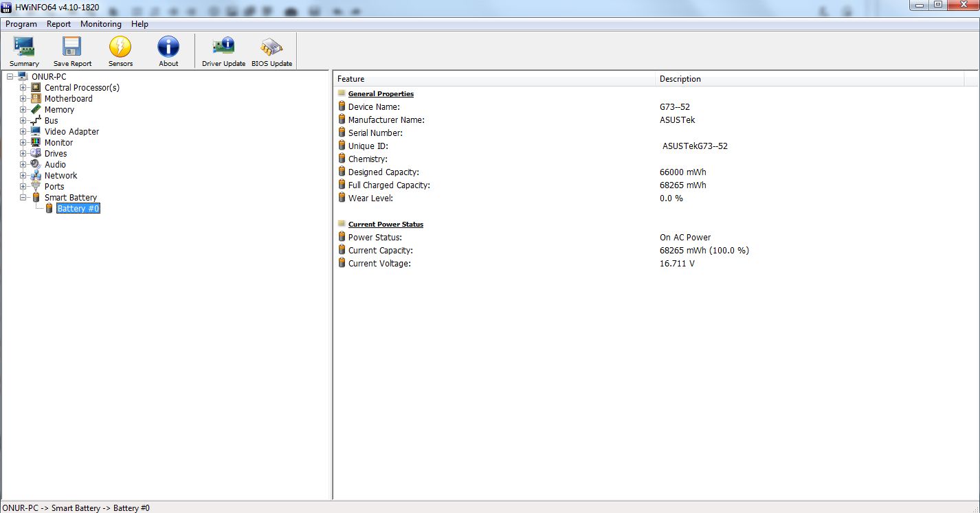Launch the Driver Update tool
980x513 pixels.
coord(223,52)
